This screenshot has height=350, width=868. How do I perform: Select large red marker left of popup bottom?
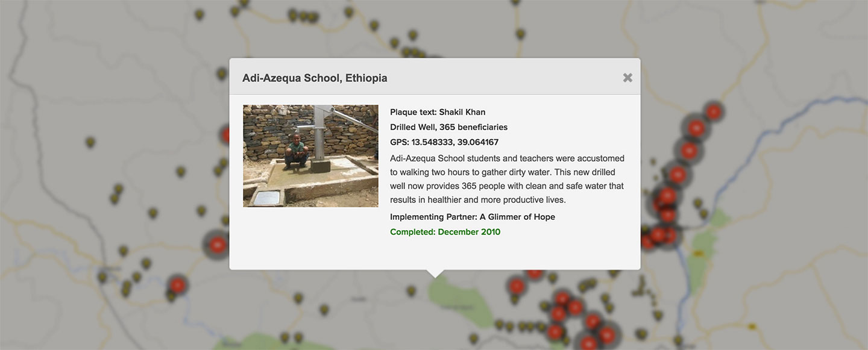point(217,245)
